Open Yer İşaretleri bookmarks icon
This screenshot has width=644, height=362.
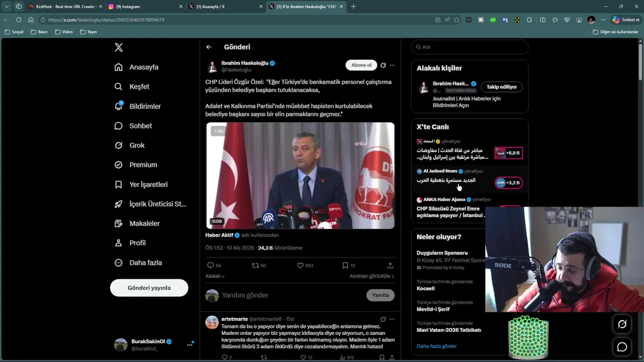119,185
